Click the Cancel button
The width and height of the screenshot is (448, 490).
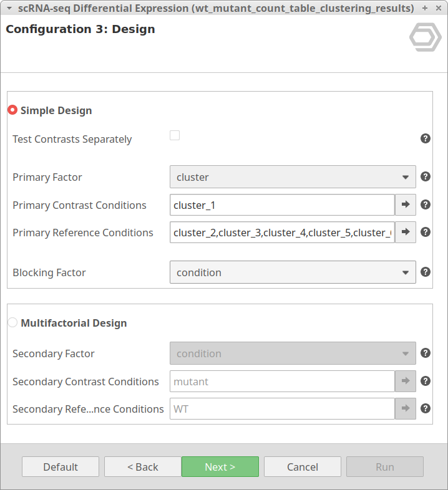[302, 467]
